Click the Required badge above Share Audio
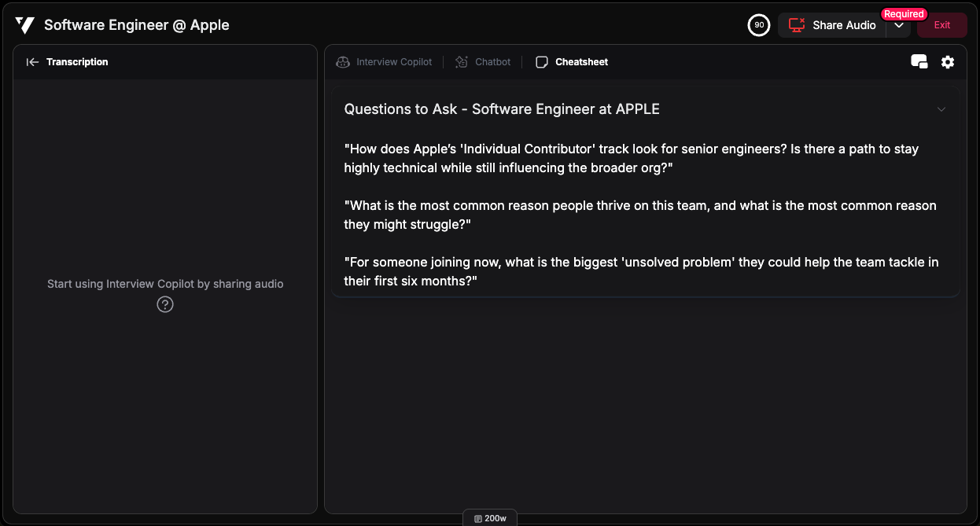This screenshot has height=526, width=980. [904, 14]
